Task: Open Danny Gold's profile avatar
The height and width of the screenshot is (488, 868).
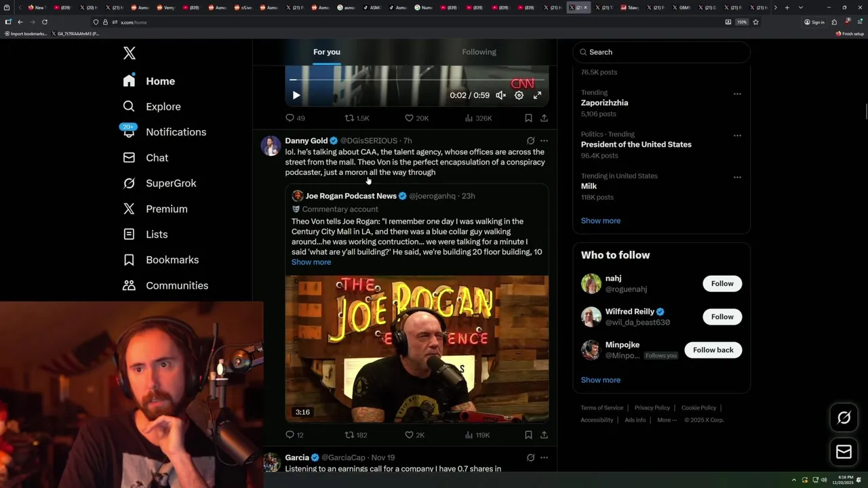Action: pos(271,146)
